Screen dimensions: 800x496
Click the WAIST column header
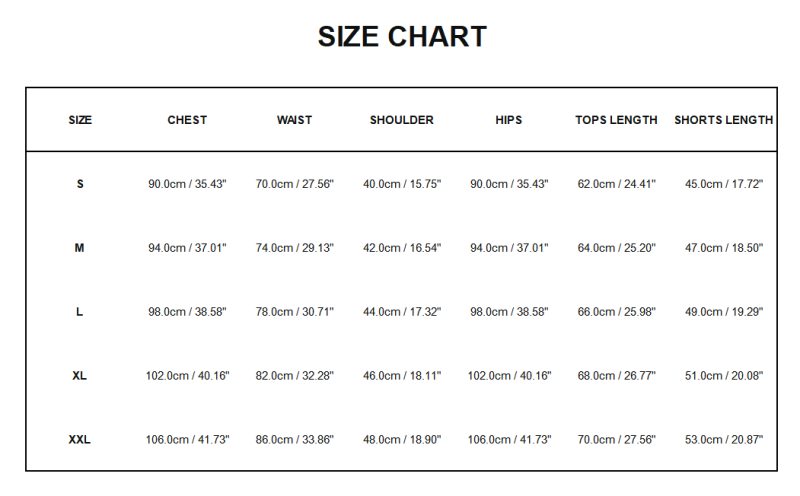(x=294, y=120)
